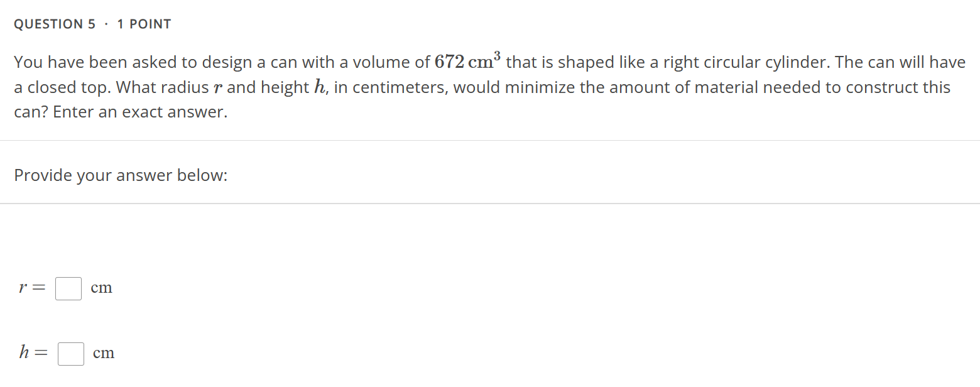The image size is (980, 387).
Task: Click the empty box beside r equals
Action: coord(68,288)
